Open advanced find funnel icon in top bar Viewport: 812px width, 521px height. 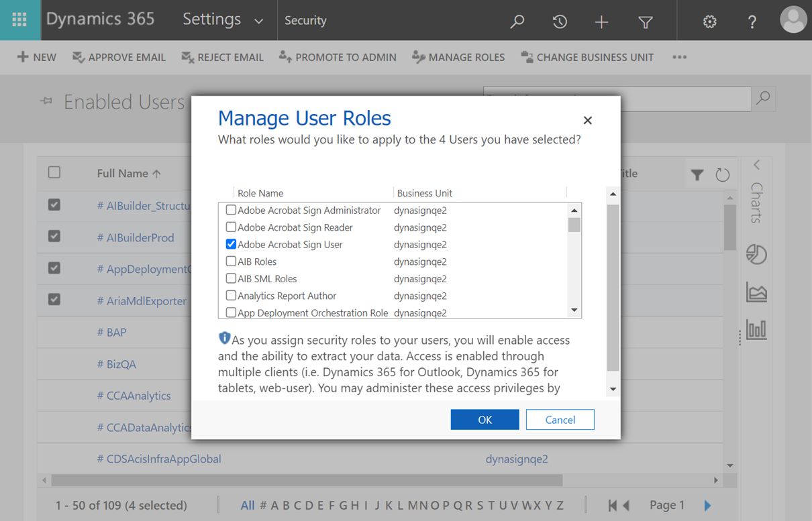[x=646, y=22]
